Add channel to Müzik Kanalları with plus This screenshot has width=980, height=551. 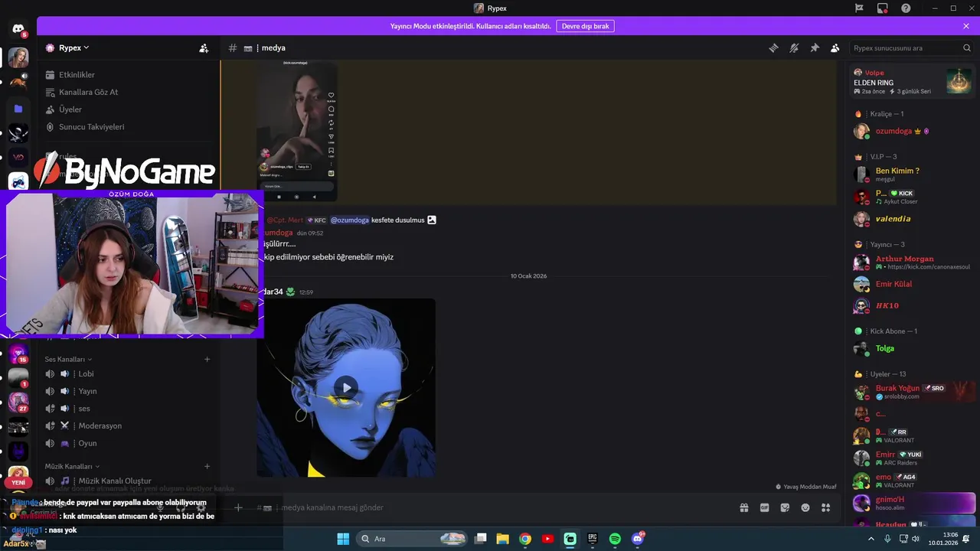pyautogui.click(x=207, y=466)
